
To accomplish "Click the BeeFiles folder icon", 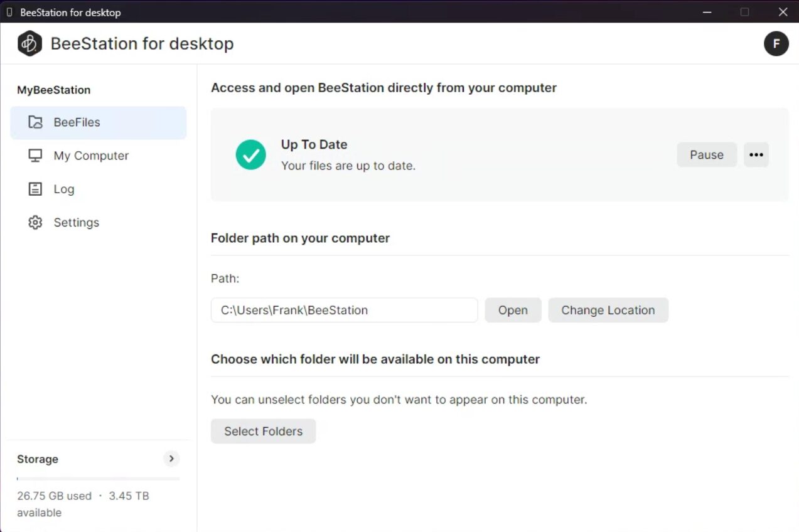I will coord(36,122).
